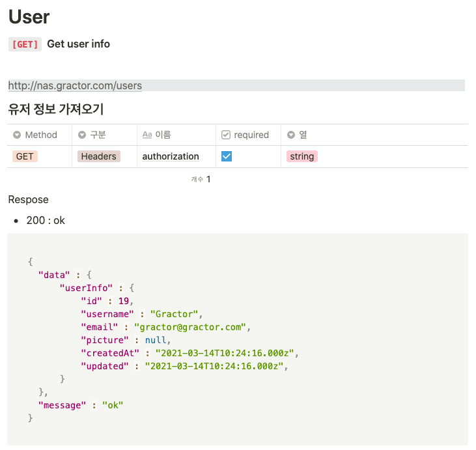Screen dimensions: 476x450
Task: Select the pink string type tag
Action: click(x=302, y=156)
